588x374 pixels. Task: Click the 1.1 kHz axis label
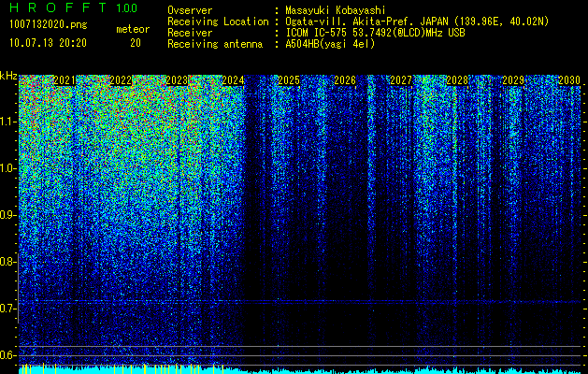(x=8, y=122)
